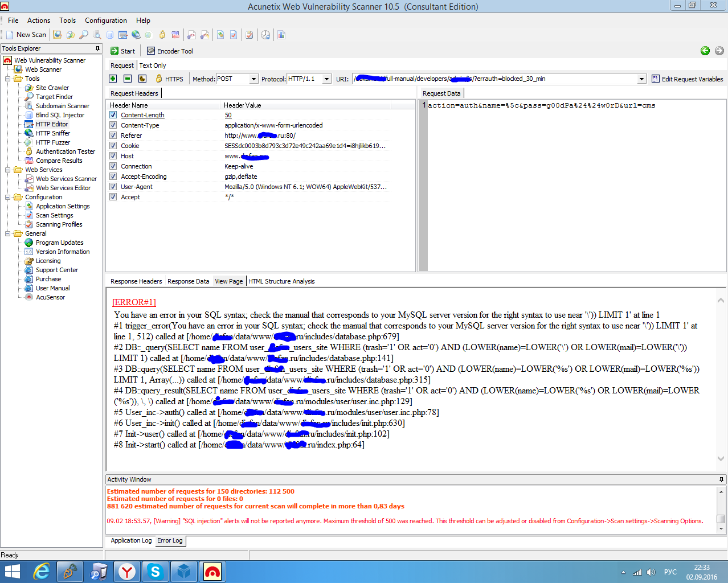Collapse the Configuration tree node
Image resolution: width=728 pixels, height=583 pixels.
pyautogui.click(x=9, y=197)
